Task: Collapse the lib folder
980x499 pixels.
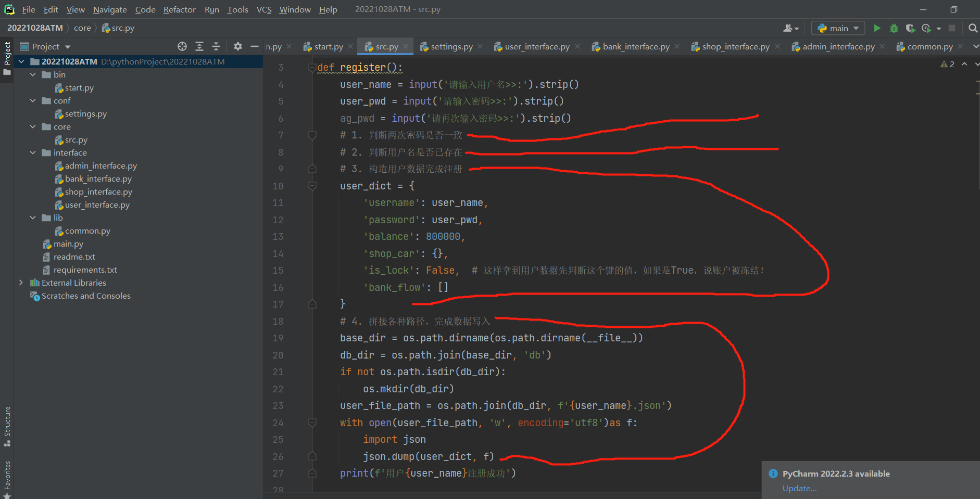Action: pyautogui.click(x=33, y=217)
